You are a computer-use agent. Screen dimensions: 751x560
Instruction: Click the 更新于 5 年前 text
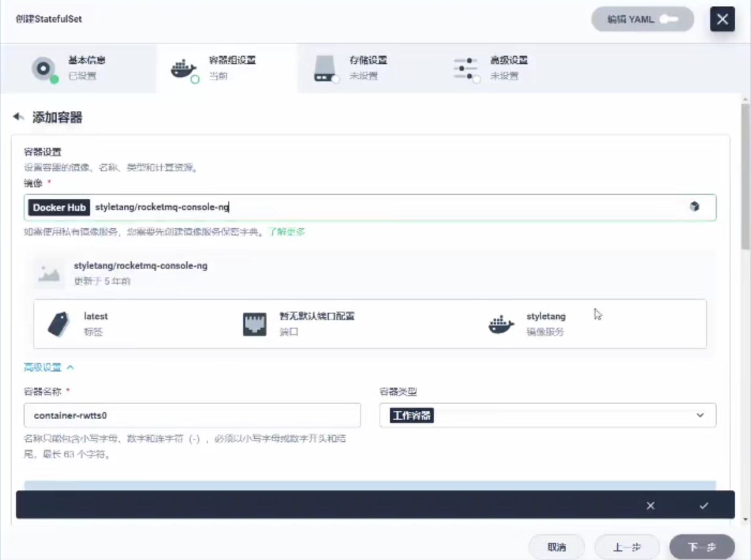102,281
